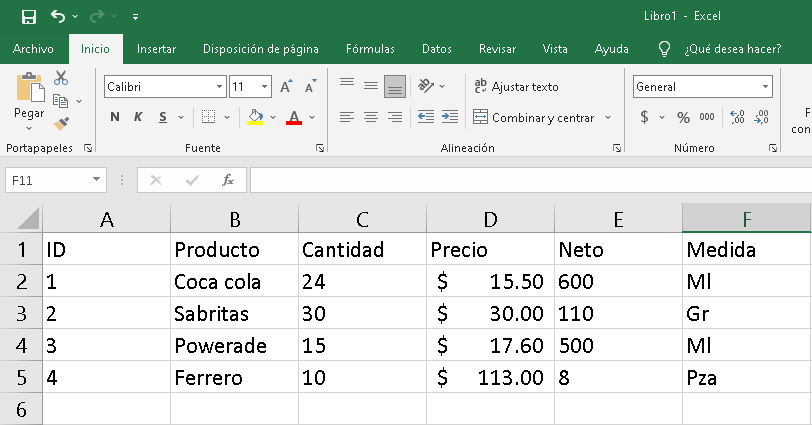Open the font color dropdown arrow

[x=312, y=118]
